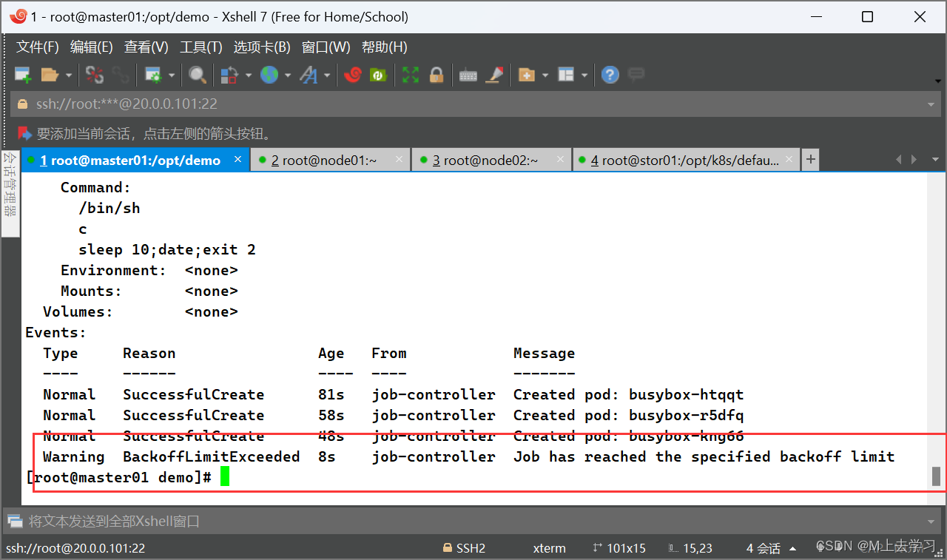Expand the layout icon dropdown arrow

584,75
